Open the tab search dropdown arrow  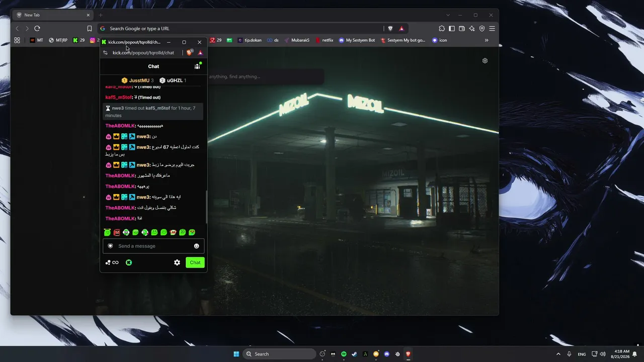(448, 15)
